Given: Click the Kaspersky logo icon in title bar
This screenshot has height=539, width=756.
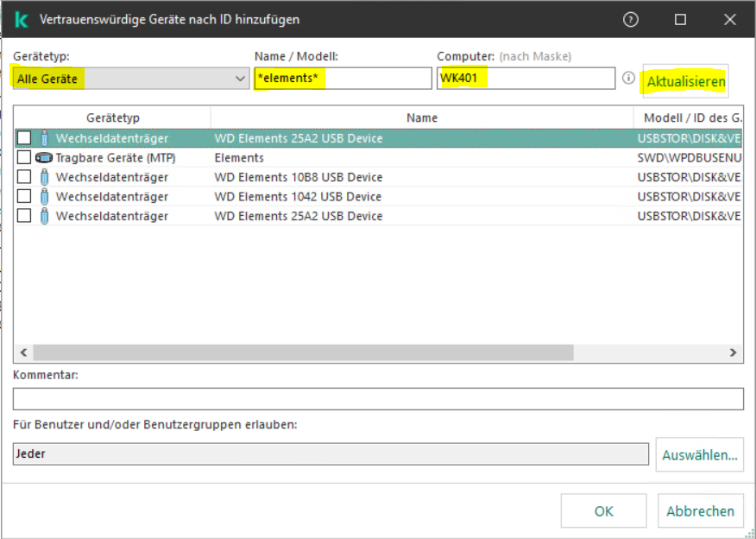Looking at the screenshot, I should click(x=22, y=19).
